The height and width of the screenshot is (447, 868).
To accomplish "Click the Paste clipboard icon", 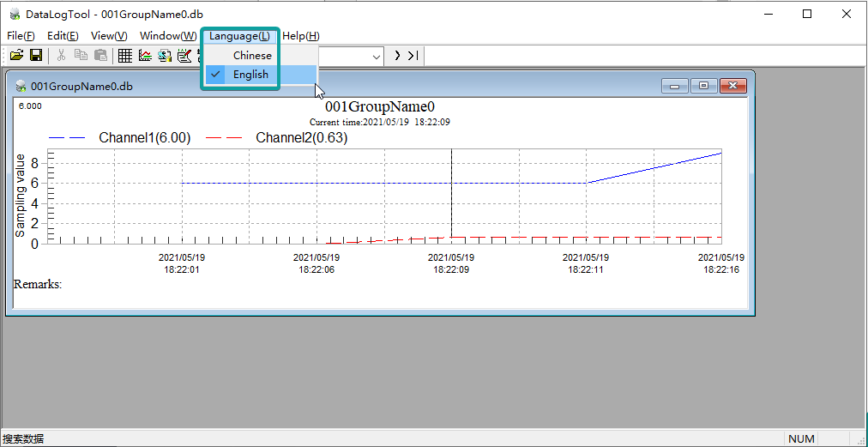I will [x=100, y=56].
